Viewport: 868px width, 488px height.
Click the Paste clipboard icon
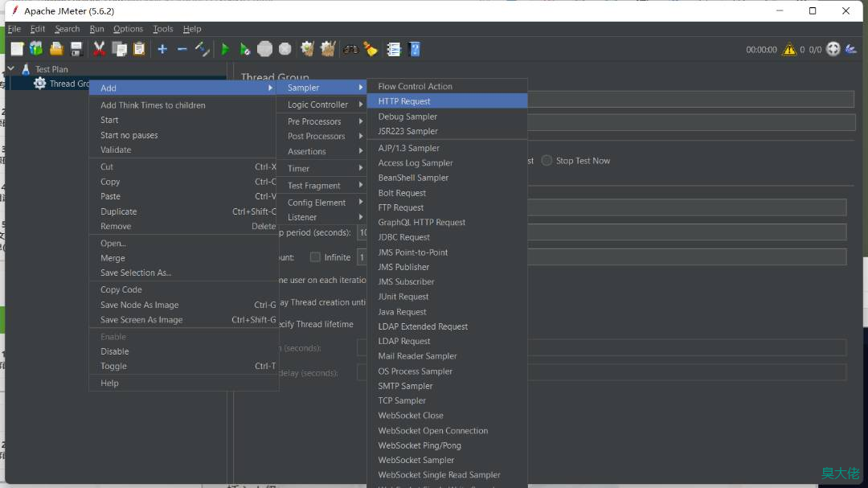click(139, 49)
